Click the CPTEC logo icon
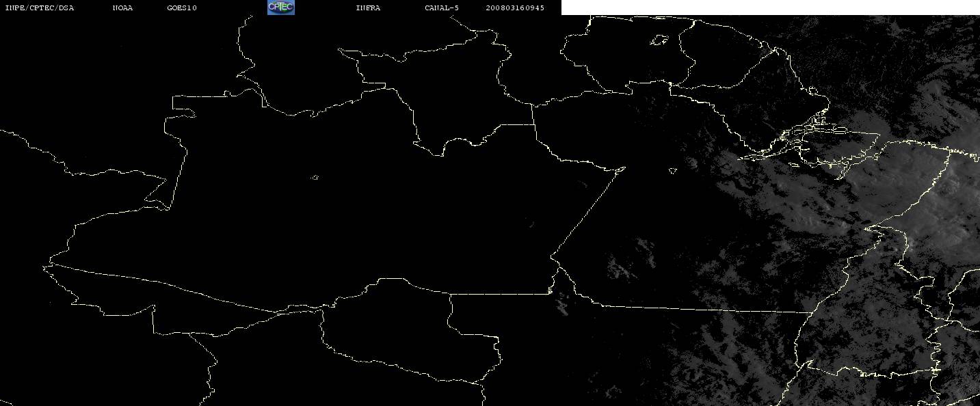This screenshot has width=980, height=406. point(280,8)
